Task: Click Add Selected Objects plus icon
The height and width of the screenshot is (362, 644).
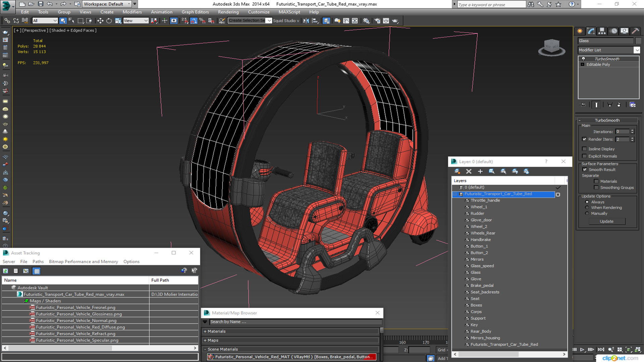Action: (x=480, y=171)
